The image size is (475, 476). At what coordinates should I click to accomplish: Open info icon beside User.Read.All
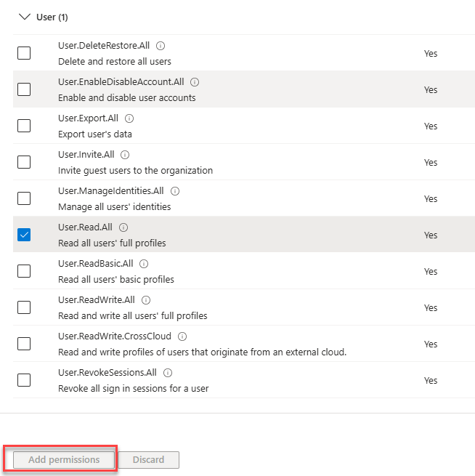[x=123, y=227]
